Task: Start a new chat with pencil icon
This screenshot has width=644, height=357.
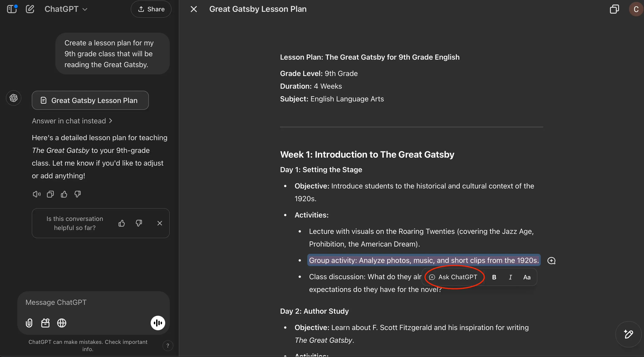Action: coord(30,9)
